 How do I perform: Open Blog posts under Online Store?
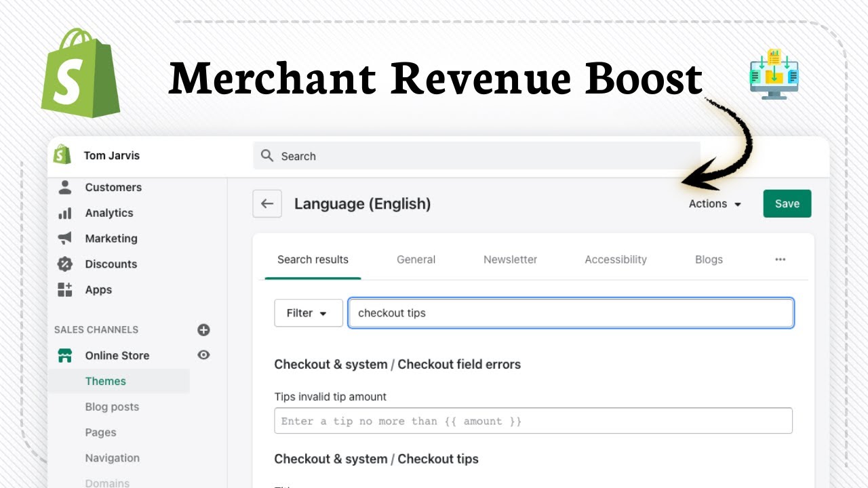(x=112, y=407)
